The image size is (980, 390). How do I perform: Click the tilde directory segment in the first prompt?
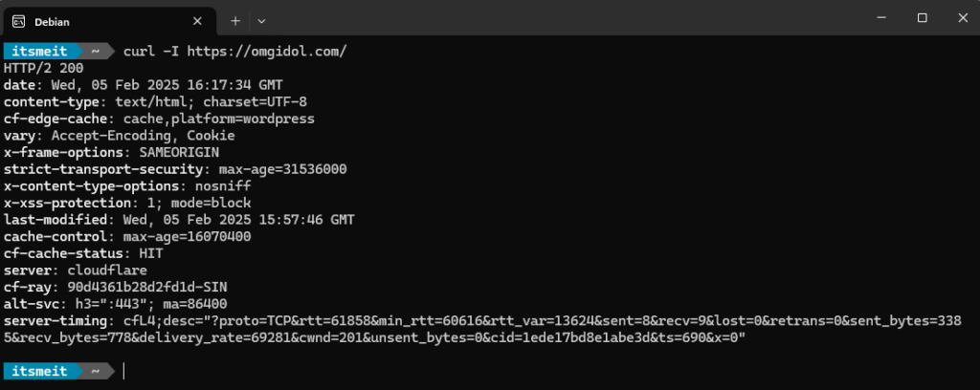(96, 51)
